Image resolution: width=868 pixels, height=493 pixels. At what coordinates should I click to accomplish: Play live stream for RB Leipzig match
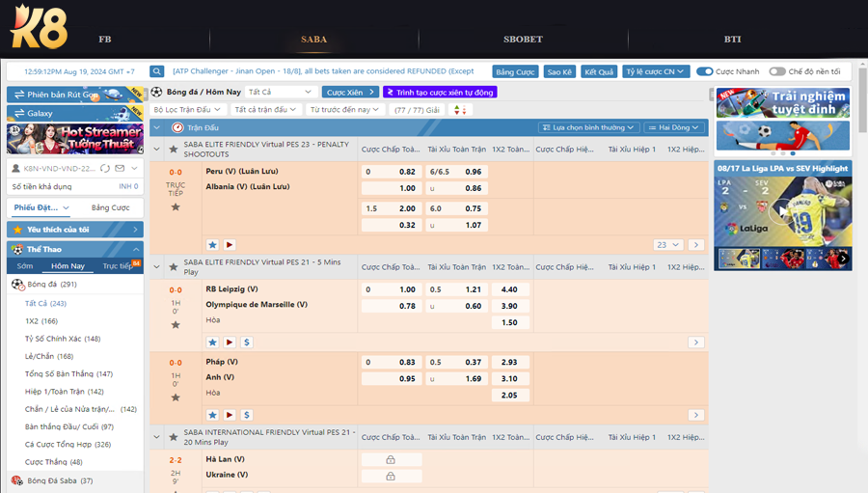[x=230, y=342]
